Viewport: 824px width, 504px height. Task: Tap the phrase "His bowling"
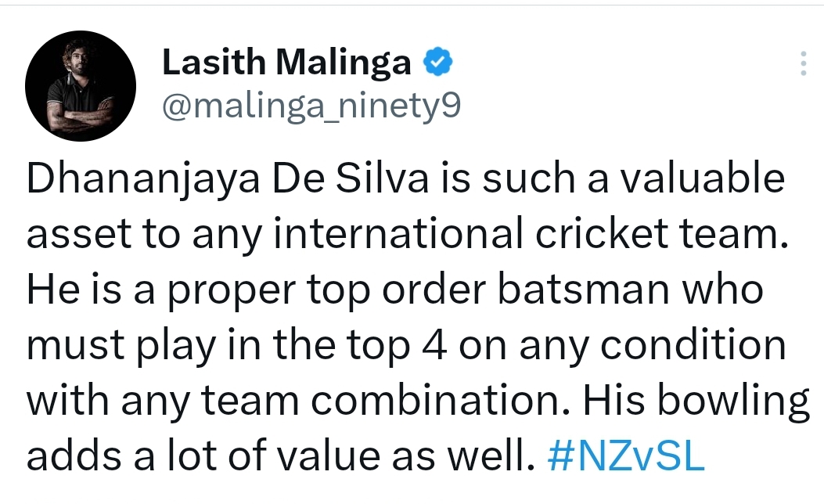click(x=696, y=402)
